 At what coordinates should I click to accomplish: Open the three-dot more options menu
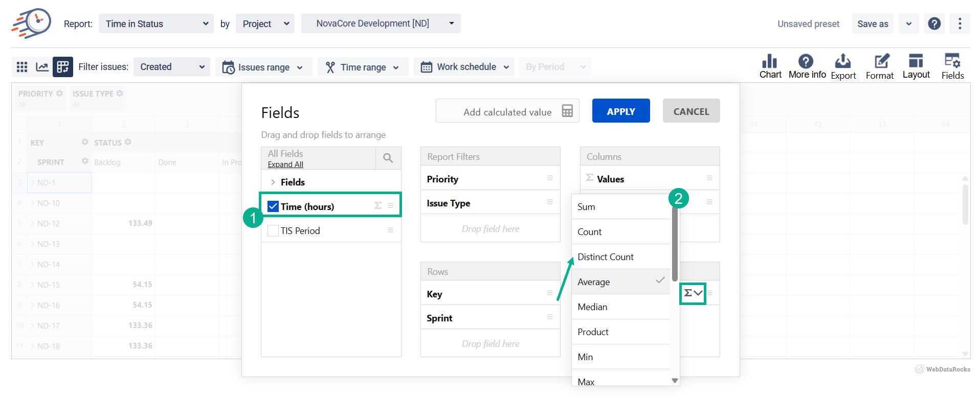click(960, 24)
